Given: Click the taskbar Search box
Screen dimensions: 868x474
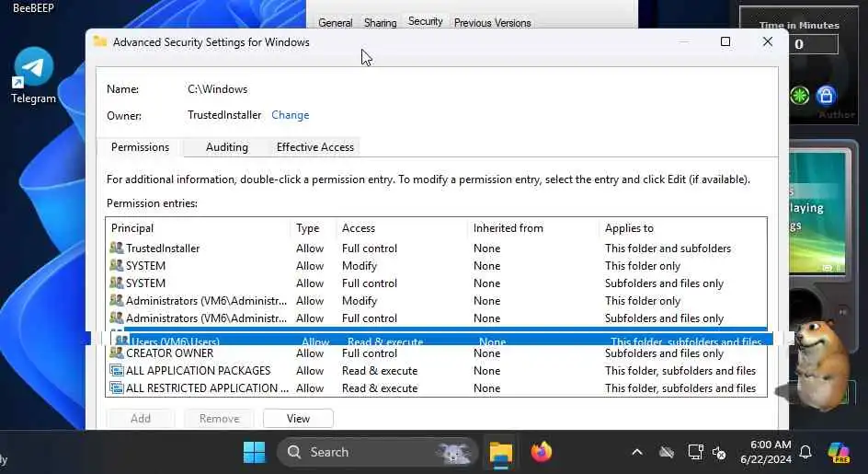Looking at the screenshot, I should pyautogui.click(x=377, y=453).
